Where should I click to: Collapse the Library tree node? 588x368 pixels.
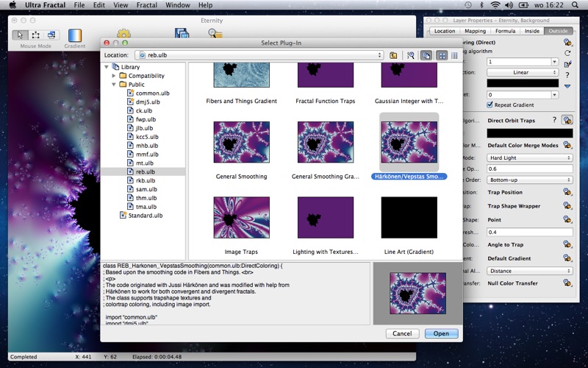tap(107, 67)
